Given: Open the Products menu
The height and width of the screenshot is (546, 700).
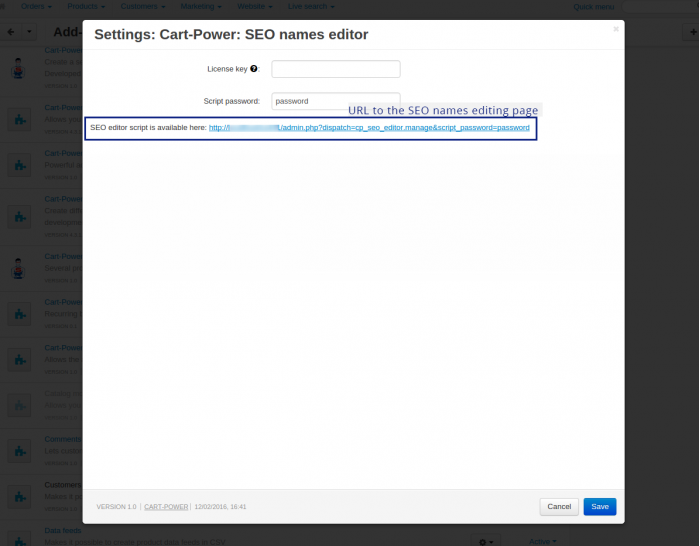Looking at the screenshot, I should tap(86, 6).
